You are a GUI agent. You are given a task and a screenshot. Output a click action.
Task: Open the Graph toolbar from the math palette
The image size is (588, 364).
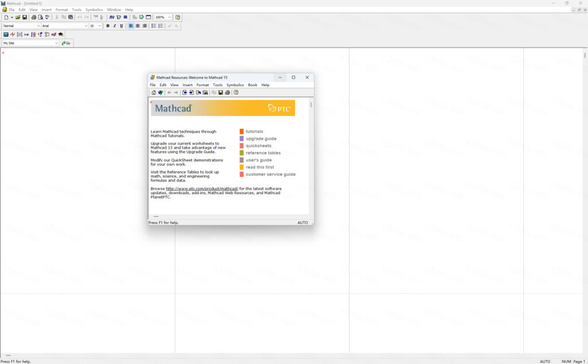(13, 34)
